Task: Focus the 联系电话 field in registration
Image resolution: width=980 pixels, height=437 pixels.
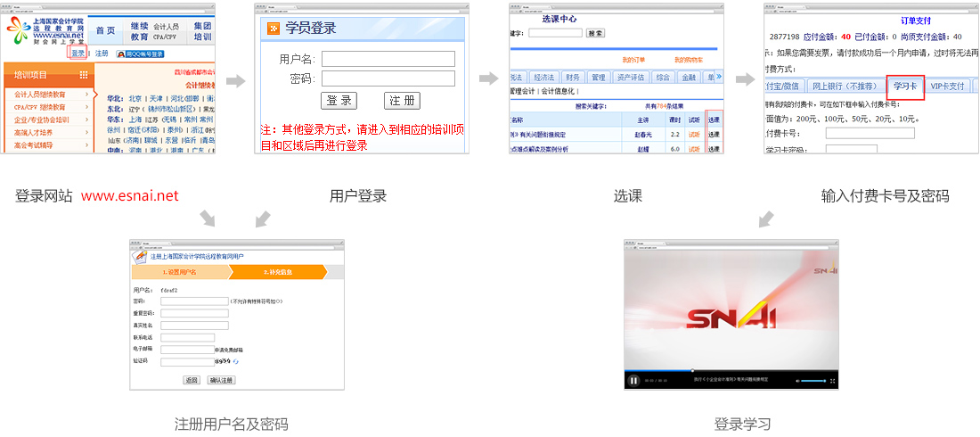Action: [187, 337]
